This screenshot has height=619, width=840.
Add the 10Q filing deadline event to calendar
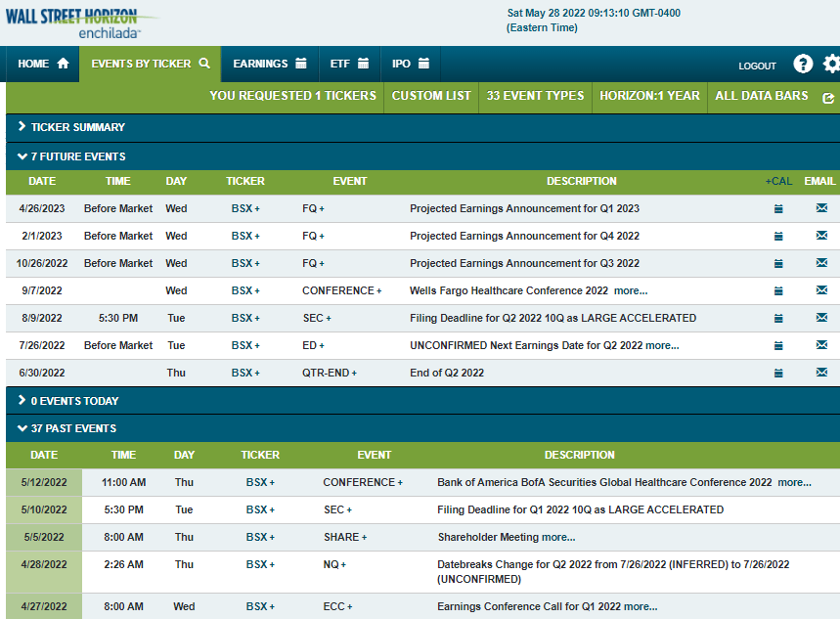(778, 318)
